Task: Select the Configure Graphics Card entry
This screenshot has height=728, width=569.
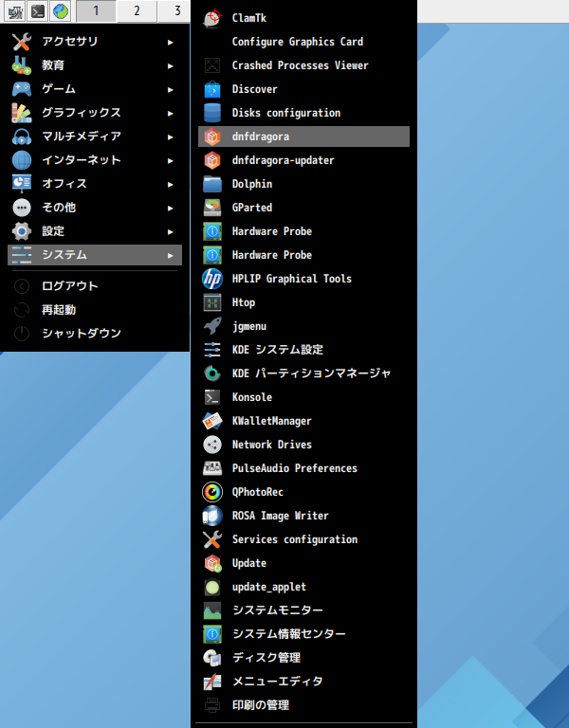Action: coord(303,42)
